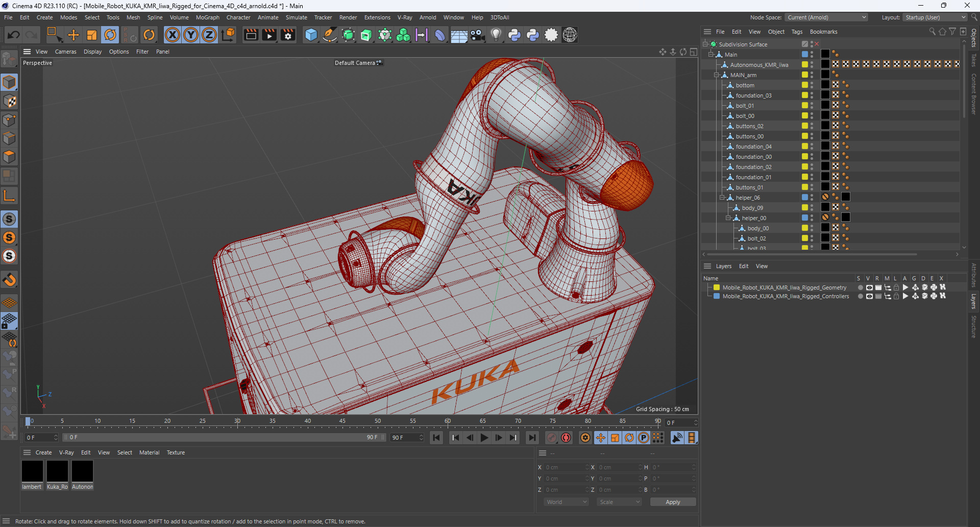This screenshot has height=527, width=980.
Task: Collapse helper_00 tree node
Action: tap(728, 218)
